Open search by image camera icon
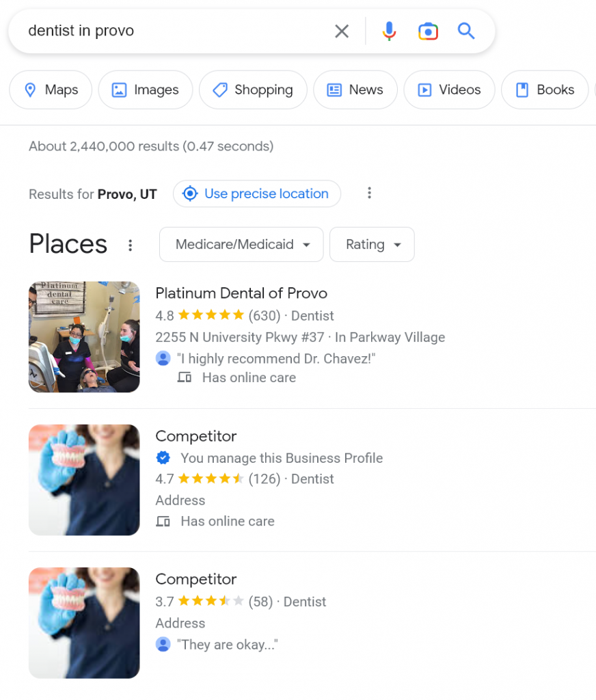The height and width of the screenshot is (700, 596). (x=428, y=31)
